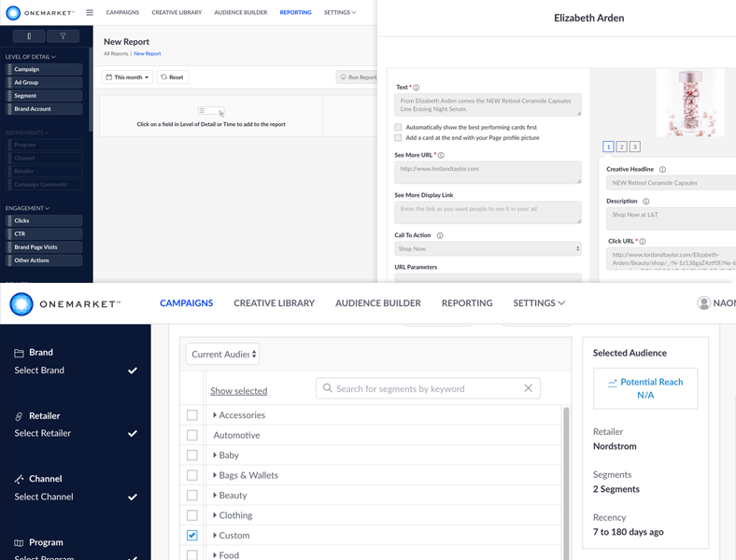Viewport: 736px width, 560px height.
Task: Click the info icon next to Call To Action
Action: (440, 235)
